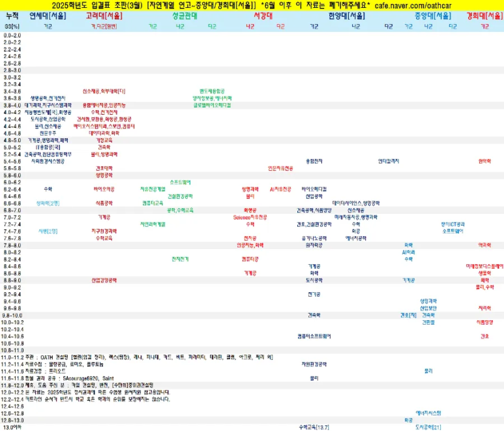
Task: Select the '미래자동차공,생명과학' cell
Action: tap(356, 217)
